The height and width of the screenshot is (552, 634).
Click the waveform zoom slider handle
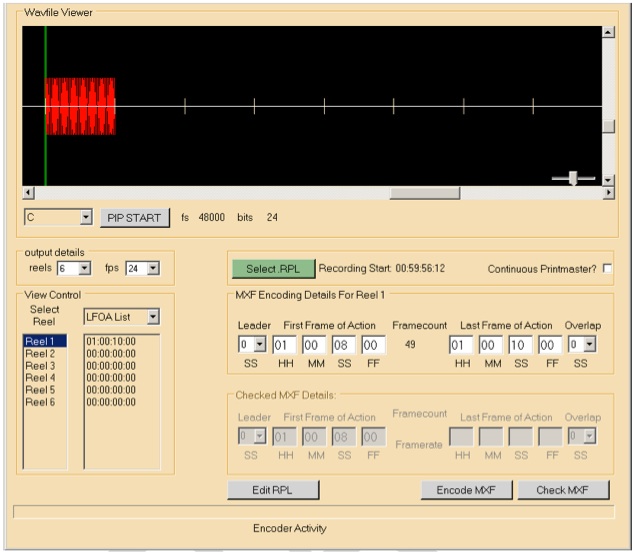click(573, 178)
